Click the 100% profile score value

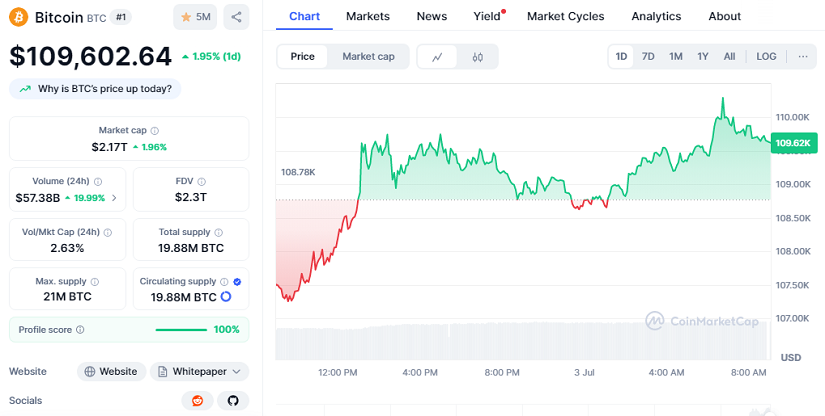227,330
